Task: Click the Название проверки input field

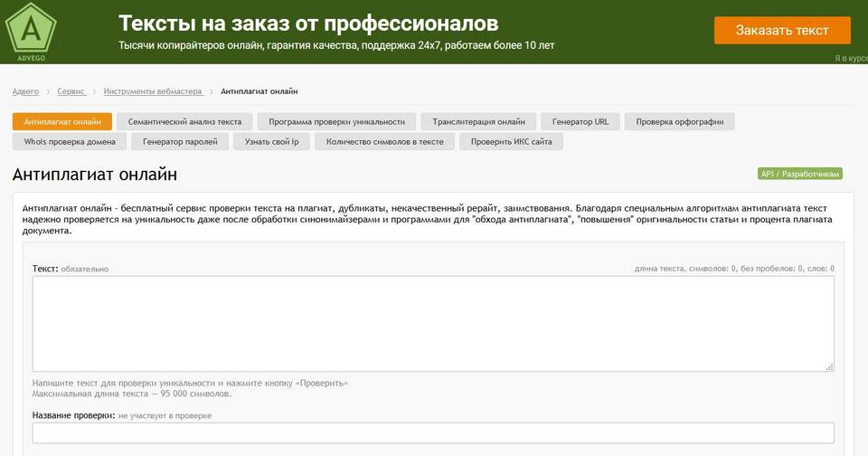Action: pos(433,433)
